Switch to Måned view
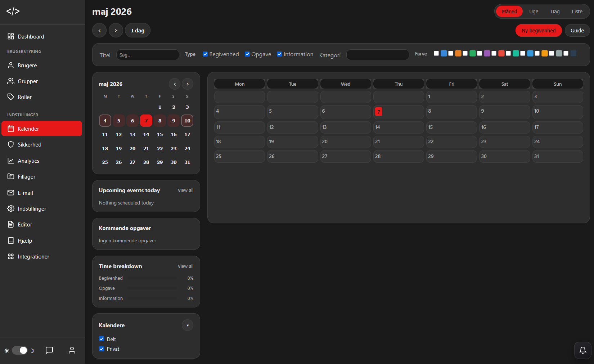The height and width of the screenshot is (364, 594). 509,12
